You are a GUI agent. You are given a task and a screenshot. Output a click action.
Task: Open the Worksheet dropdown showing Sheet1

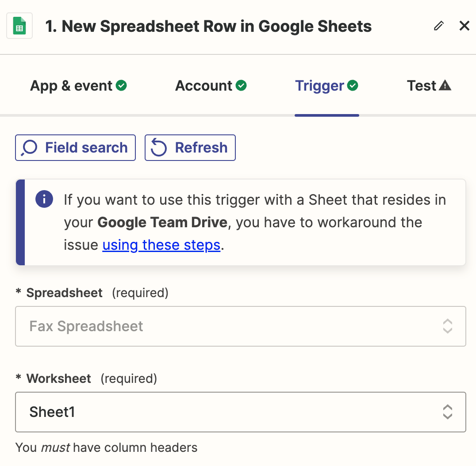coord(240,412)
